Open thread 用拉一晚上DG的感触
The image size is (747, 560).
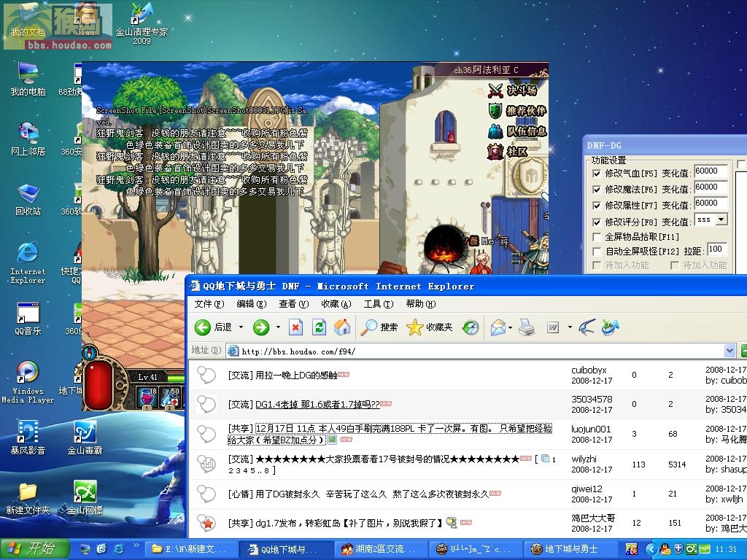296,376
